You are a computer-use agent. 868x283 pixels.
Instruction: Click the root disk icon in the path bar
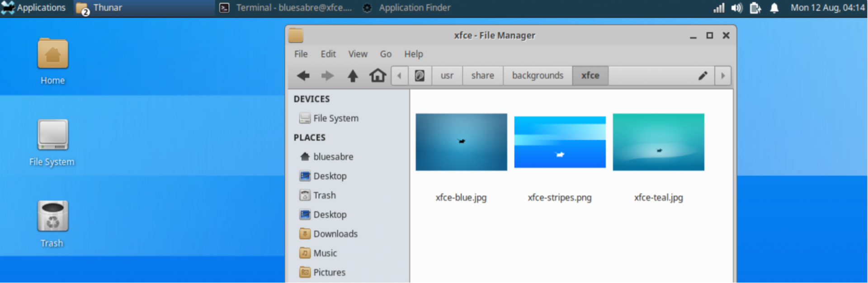(x=420, y=75)
